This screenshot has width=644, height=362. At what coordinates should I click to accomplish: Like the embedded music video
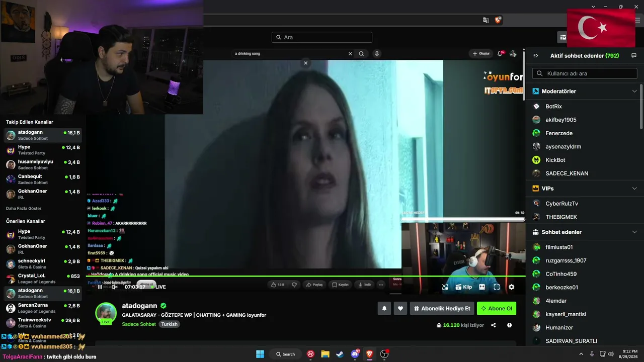pyautogui.click(x=278, y=285)
